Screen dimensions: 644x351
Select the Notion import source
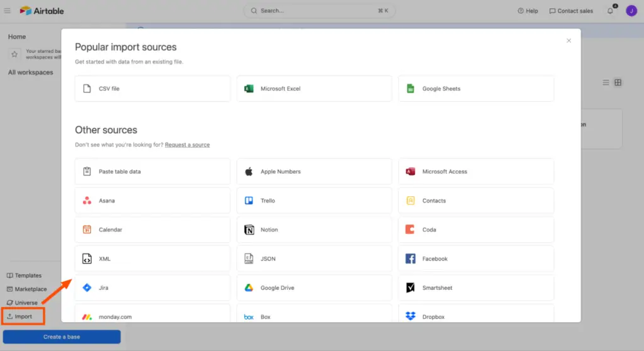point(314,230)
